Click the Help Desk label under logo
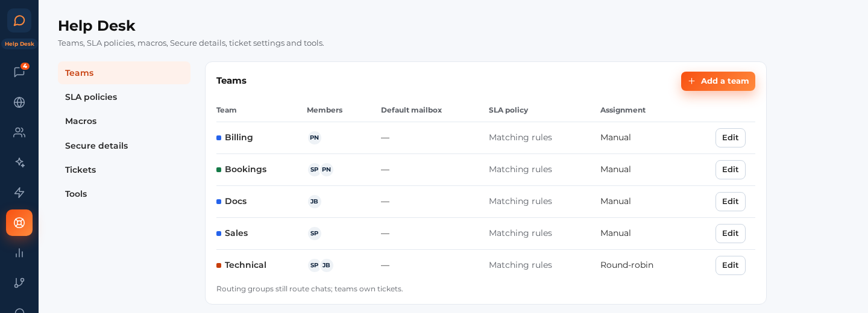Image resolution: width=868 pixels, height=313 pixels. click(19, 44)
